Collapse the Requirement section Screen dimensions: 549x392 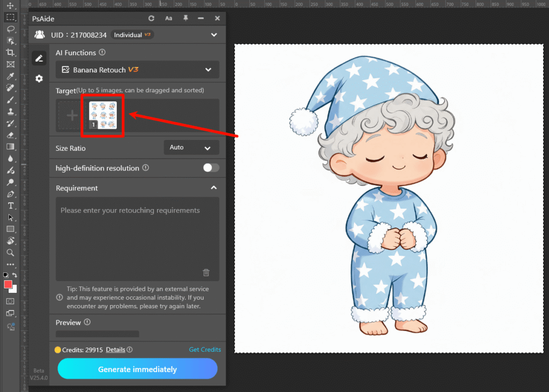[x=213, y=188]
